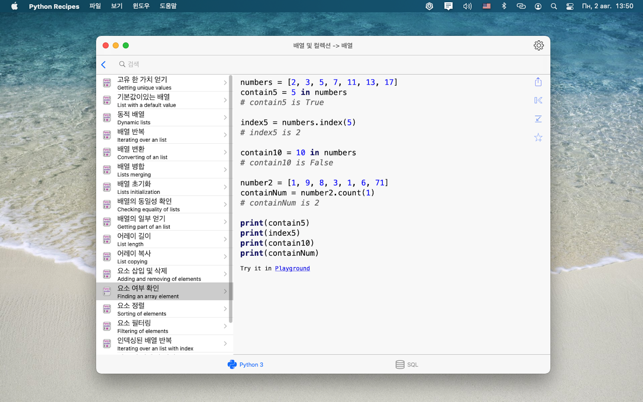The height and width of the screenshot is (402, 643).
Task: Click icon beside 'Getting part of an list'
Action: 107,222
